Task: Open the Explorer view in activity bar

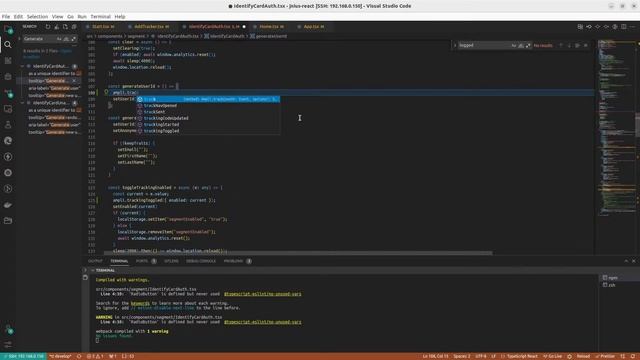Action: click(8, 29)
